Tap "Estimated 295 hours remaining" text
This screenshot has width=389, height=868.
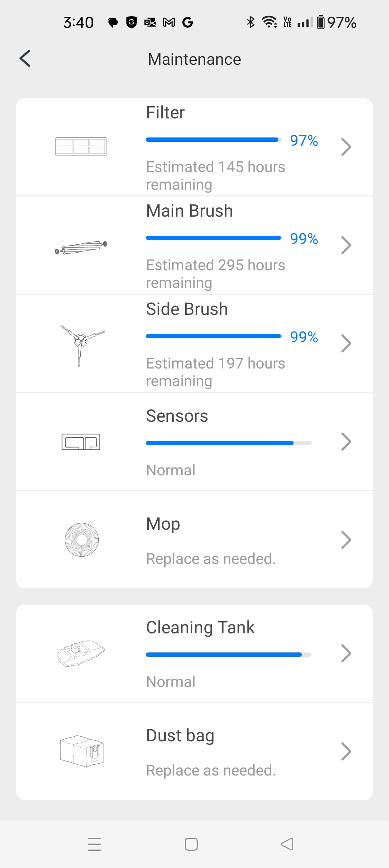[215, 274]
